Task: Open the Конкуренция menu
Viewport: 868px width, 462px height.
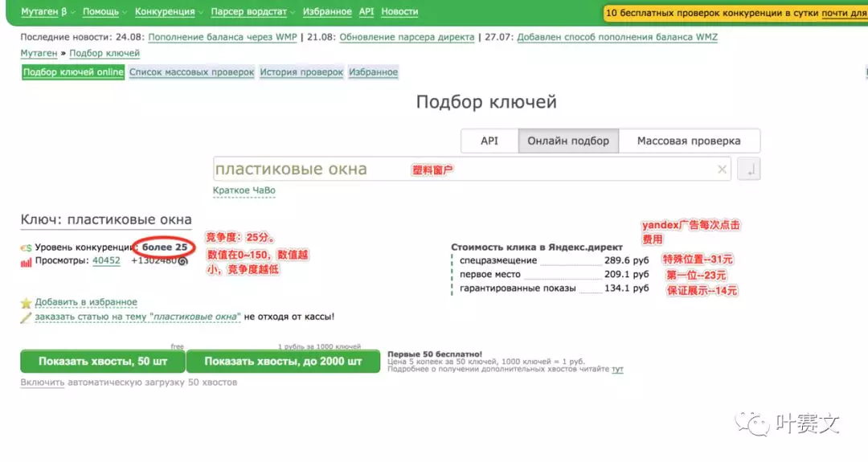Action: pyautogui.click(x=165, y=11)
